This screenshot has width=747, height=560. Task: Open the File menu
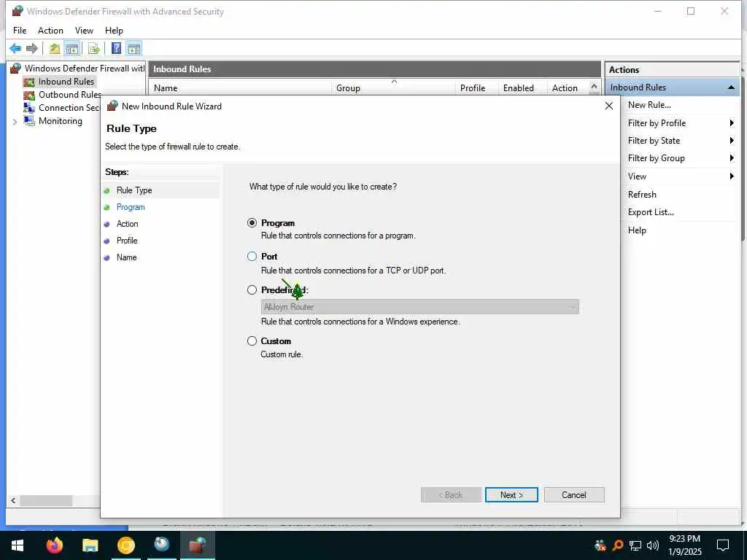(20, 31)
